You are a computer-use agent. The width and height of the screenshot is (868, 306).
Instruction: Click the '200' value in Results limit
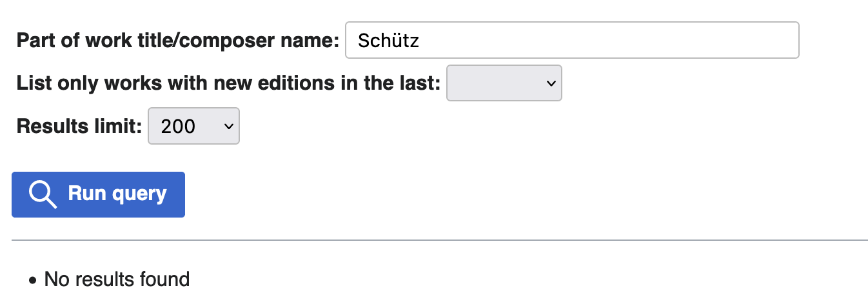178,126
